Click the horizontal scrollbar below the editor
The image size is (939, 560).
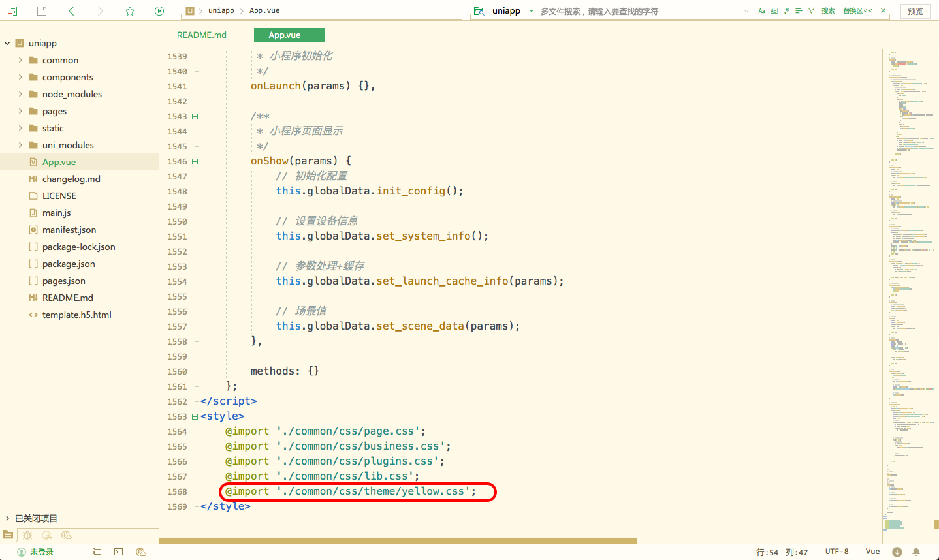tap(398, 541)
